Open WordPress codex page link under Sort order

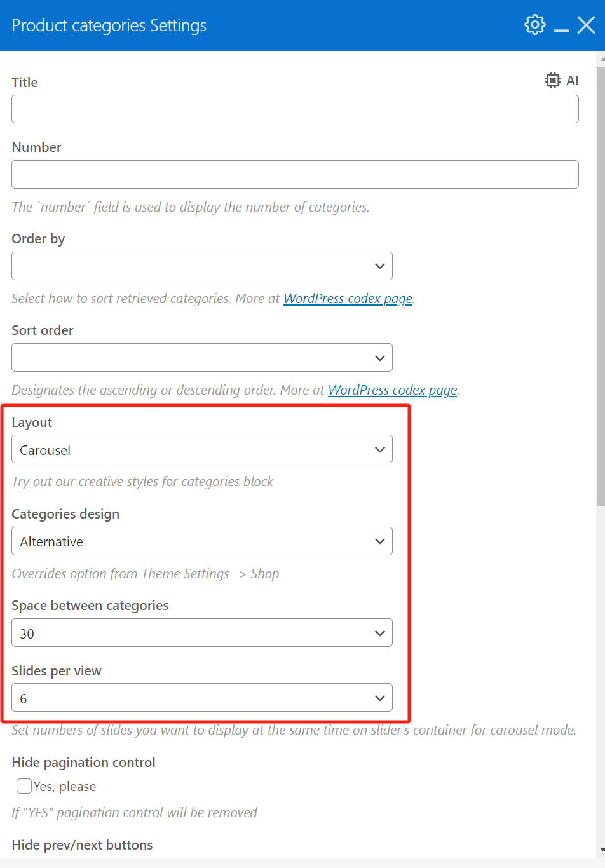(392, 390)
